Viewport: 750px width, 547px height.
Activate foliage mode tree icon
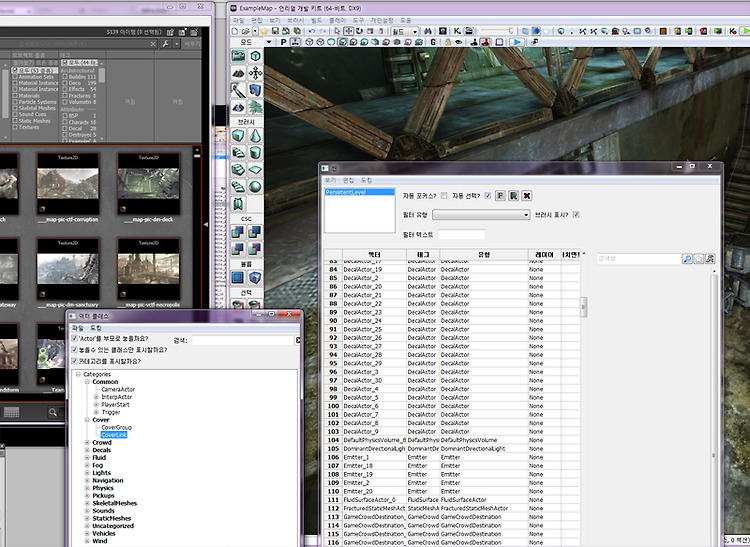[255, 107]
